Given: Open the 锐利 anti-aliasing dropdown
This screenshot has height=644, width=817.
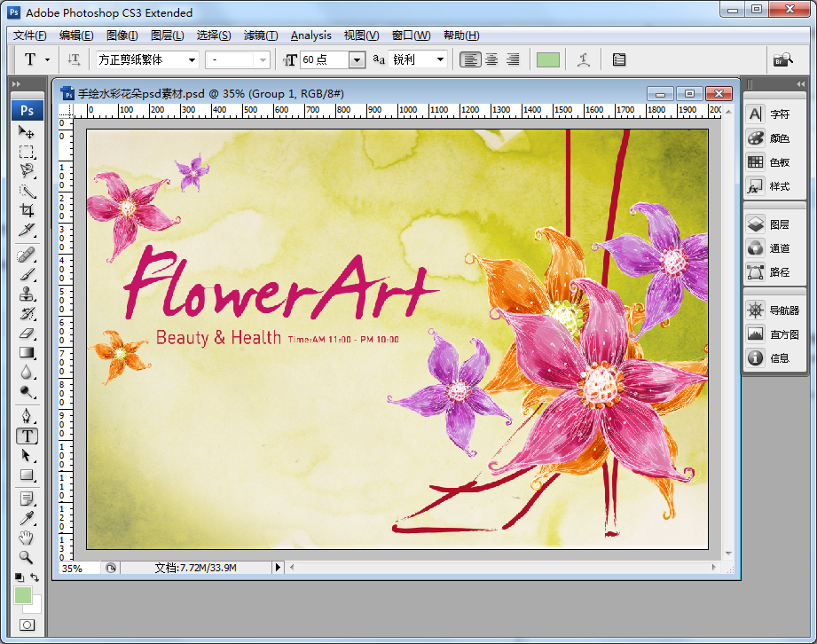Looking at the screenshot, I should click(419, 59).
